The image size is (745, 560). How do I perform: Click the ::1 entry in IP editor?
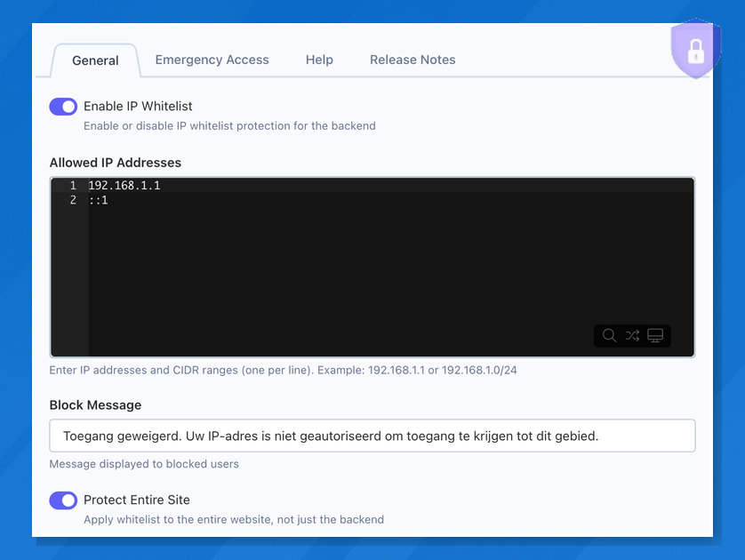98,200
